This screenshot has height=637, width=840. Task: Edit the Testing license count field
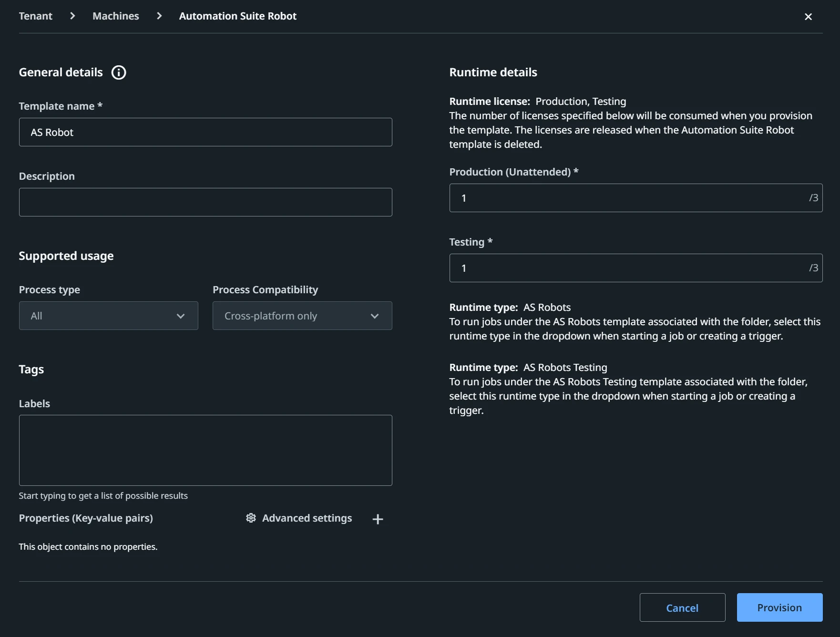pos(636,268)
